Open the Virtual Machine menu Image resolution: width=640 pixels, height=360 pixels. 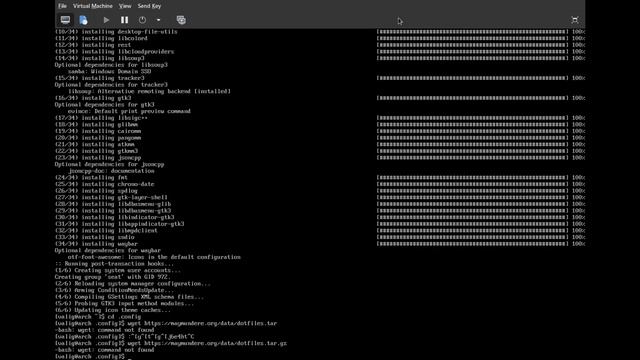pyautogui.click(x=93, y=6)
